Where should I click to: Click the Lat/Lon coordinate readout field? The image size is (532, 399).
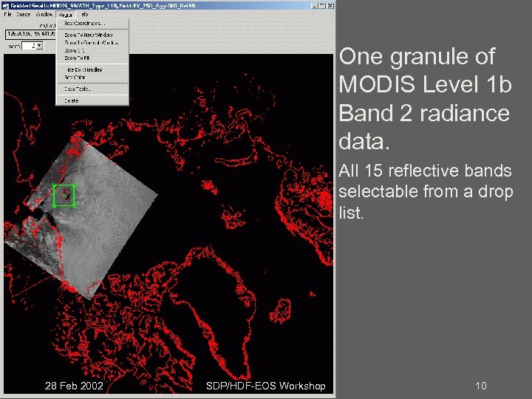(30, 34)
